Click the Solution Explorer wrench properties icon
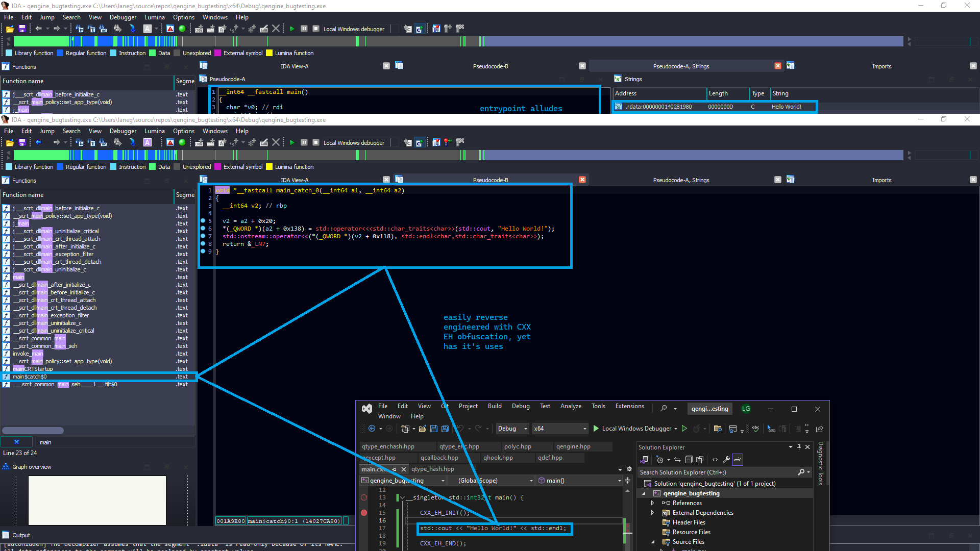 coord(726,460)
